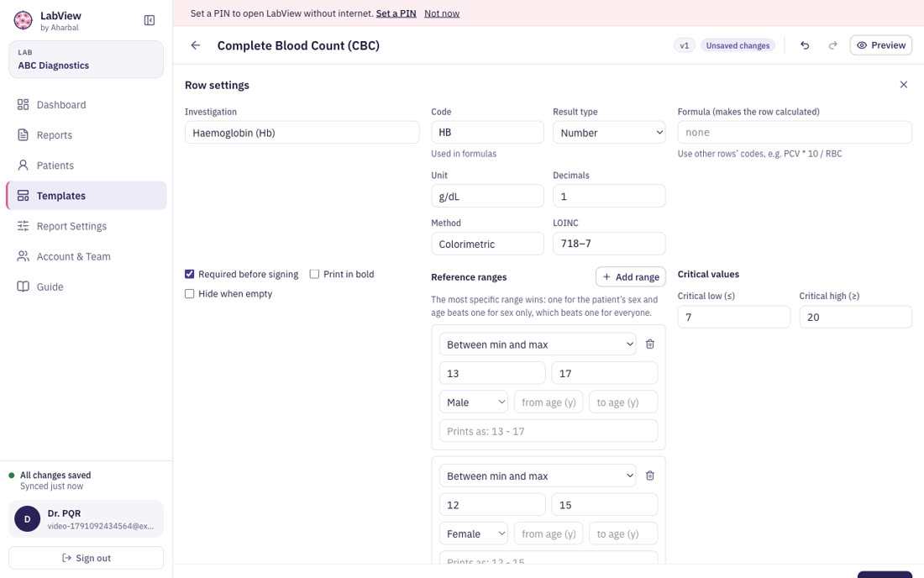924x578 pixels.
Task: Edit the Critical high value
Action: [x=856, y=317]
